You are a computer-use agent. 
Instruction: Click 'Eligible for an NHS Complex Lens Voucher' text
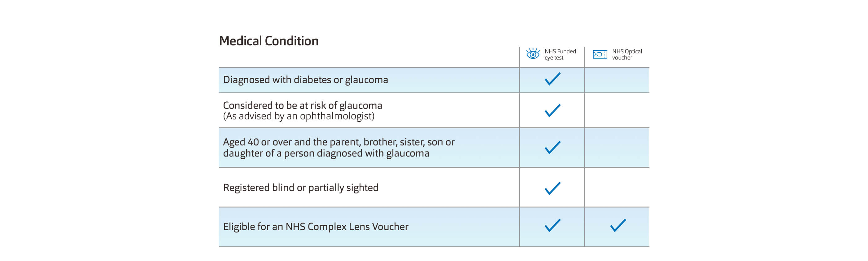click(315, 227)
